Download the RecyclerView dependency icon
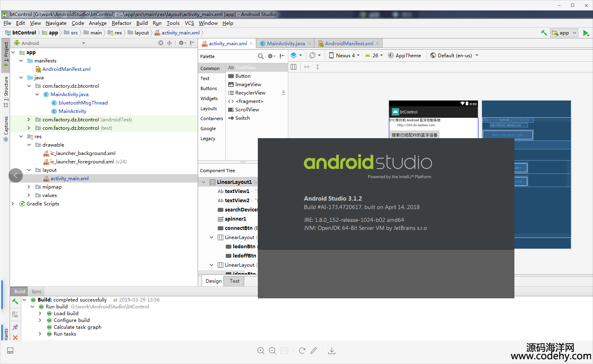The width and height of the screenshot is (593, 364). [x=283, y=93]
